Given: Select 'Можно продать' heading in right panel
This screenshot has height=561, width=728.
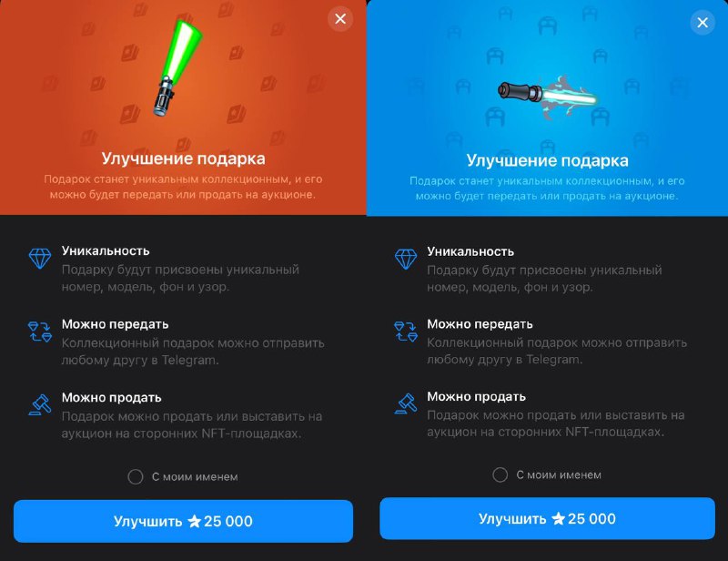Looking at the screenshot, I should click(x=476, y=396).
